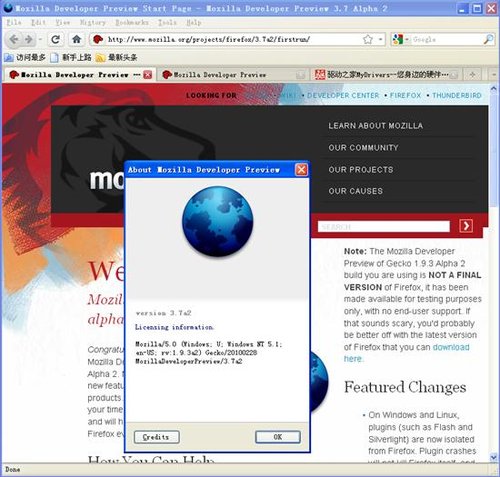Viewport: 500px width, 477px height.
Task: Click the page scrollbar down arrow
Action: pos(494,457)
